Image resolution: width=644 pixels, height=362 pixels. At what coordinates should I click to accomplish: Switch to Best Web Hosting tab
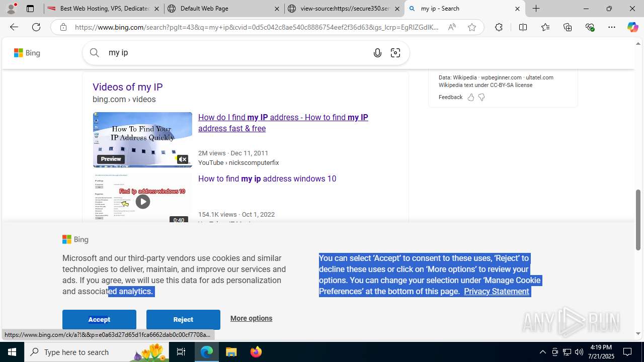[104, 9]
